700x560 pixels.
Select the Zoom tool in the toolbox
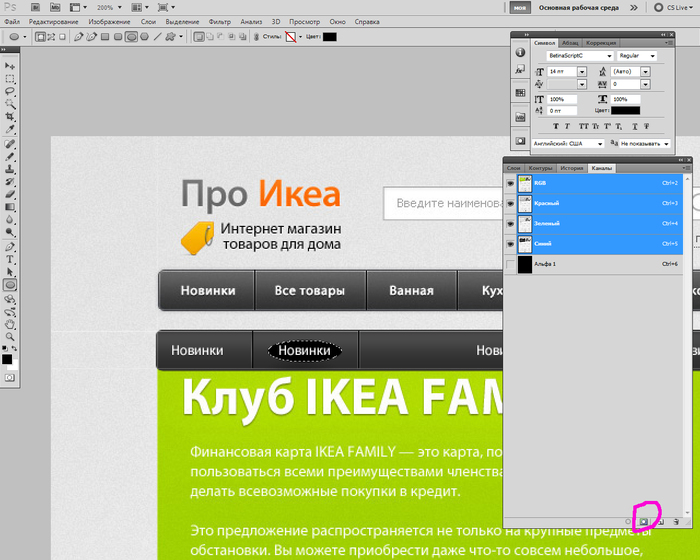click(10, 337)
